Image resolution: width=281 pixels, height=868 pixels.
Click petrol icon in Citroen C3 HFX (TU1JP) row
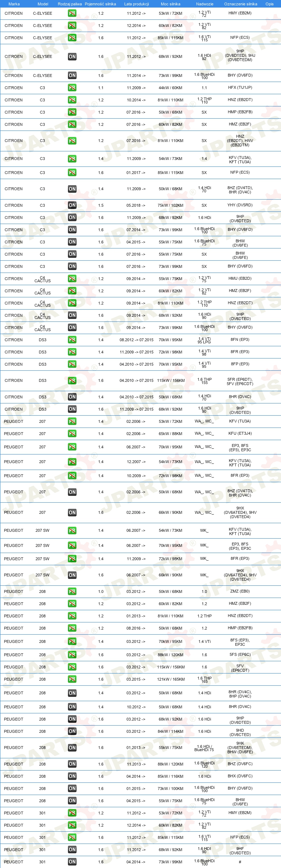(72, 88)
